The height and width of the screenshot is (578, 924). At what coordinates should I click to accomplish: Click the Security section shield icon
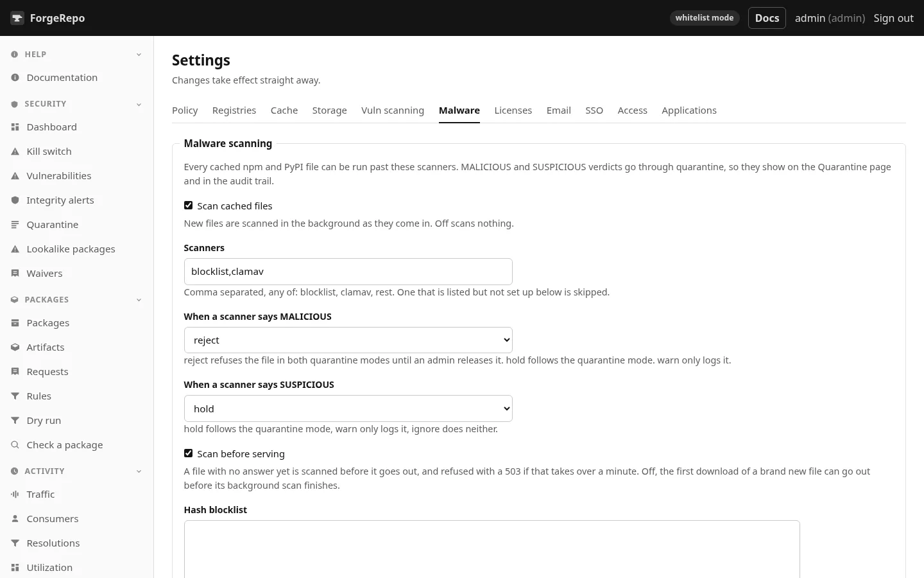(15, 104)
